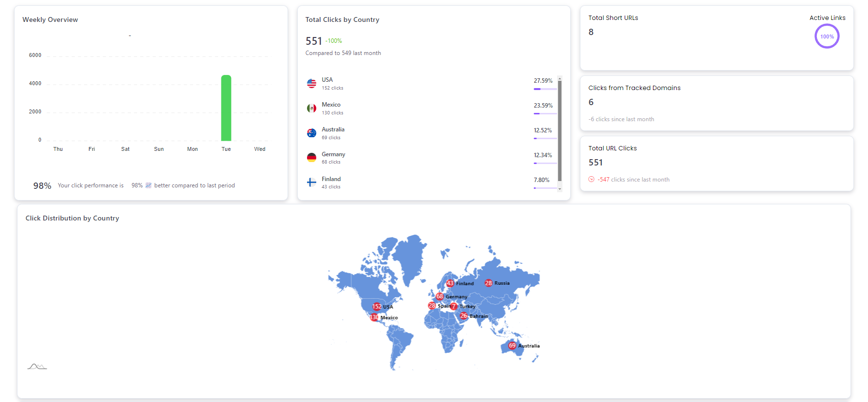Viewport: 868px width, 402px height.
Task: Click the Australia flag icon in list
Action: [311, 133]
